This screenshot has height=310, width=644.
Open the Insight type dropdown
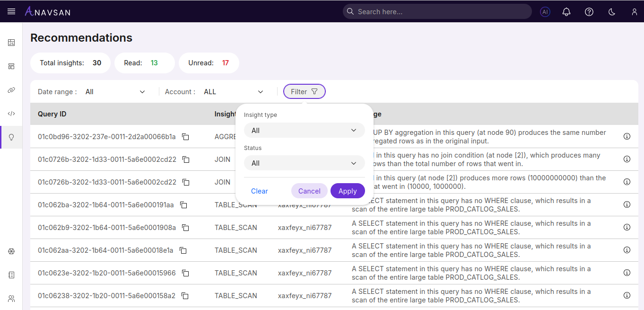[x=304, y=130]
